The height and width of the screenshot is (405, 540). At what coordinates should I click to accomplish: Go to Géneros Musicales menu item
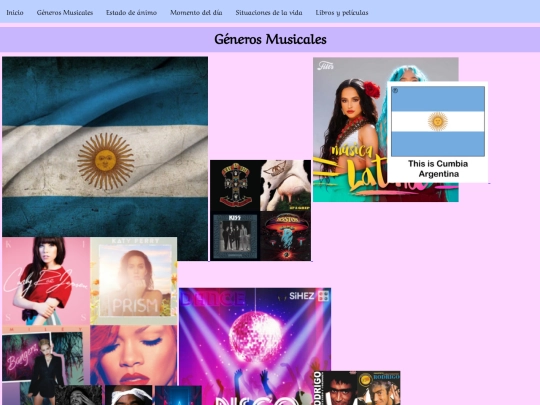[65, 12]
